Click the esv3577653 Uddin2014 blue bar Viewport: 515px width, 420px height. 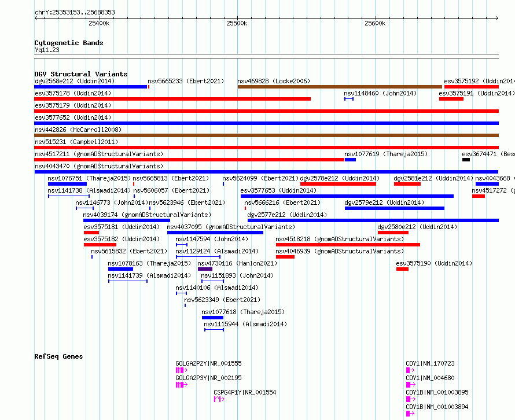tap(347, 196)
